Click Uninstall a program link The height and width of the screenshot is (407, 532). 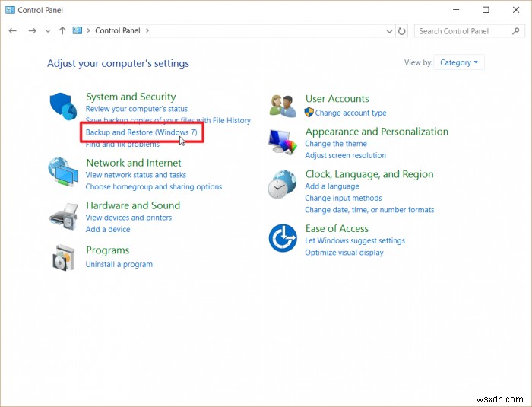(119, 264)
